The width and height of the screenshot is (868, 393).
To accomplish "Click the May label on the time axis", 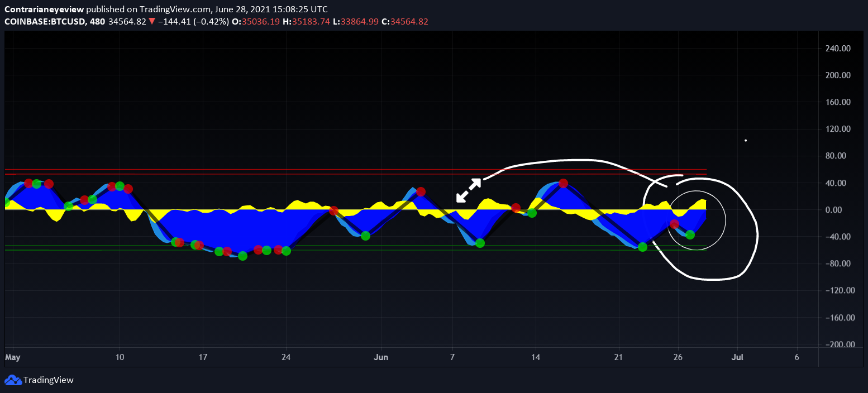I will 12,357.
